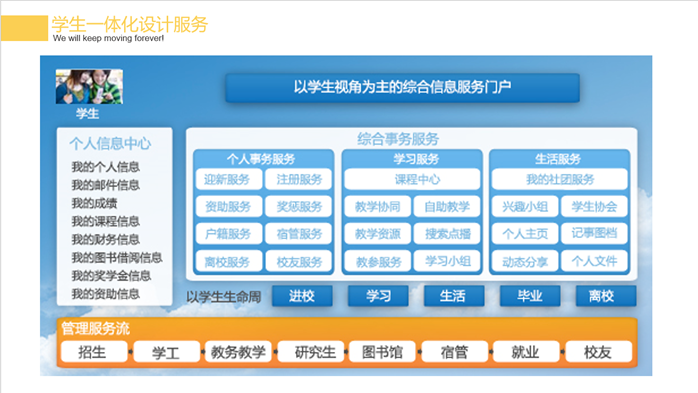Select the 进校 lifecycle stage
This screenshot has height=393, width=698.
[x=302, y=296]
